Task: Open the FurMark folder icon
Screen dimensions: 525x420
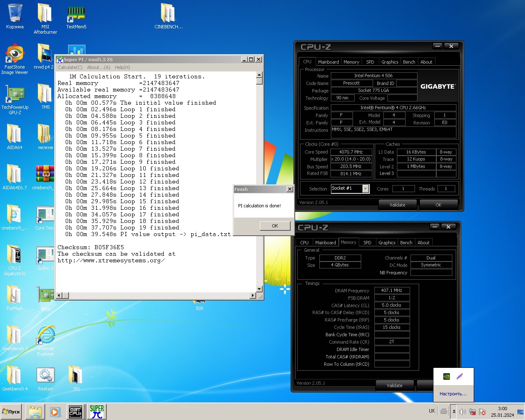Action: (x=15, y=298)
